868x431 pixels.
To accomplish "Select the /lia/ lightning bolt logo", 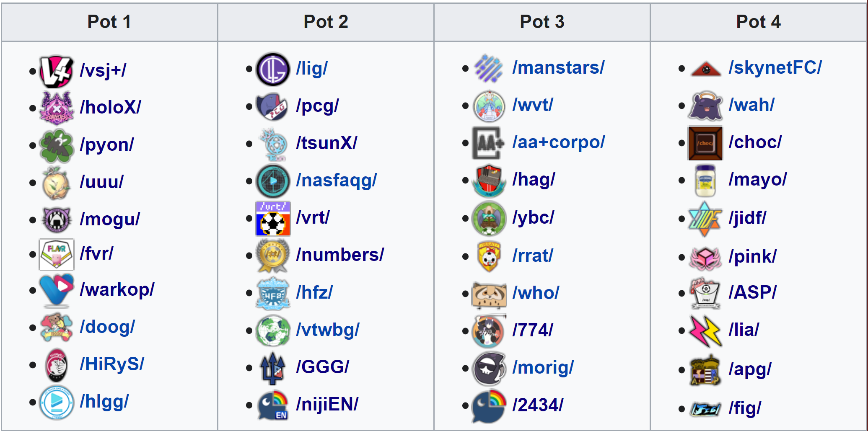I will pyautogui.click(x=705, y=331).
